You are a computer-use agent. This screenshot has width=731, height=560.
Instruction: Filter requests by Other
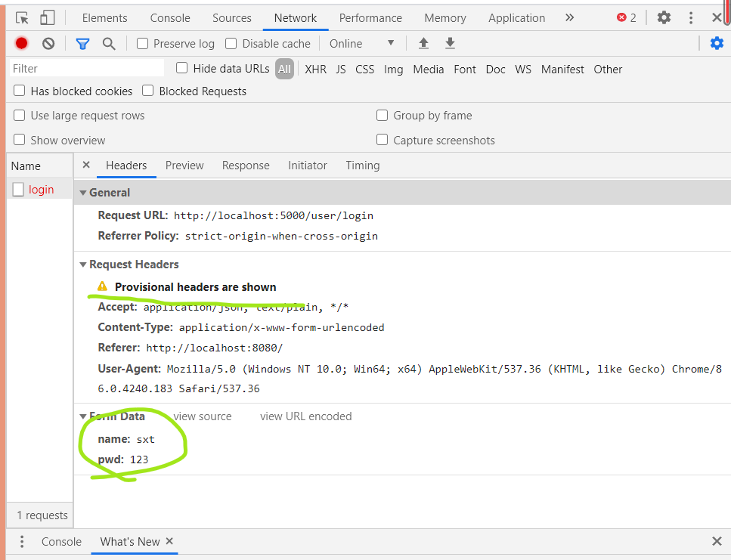(608, 69)
